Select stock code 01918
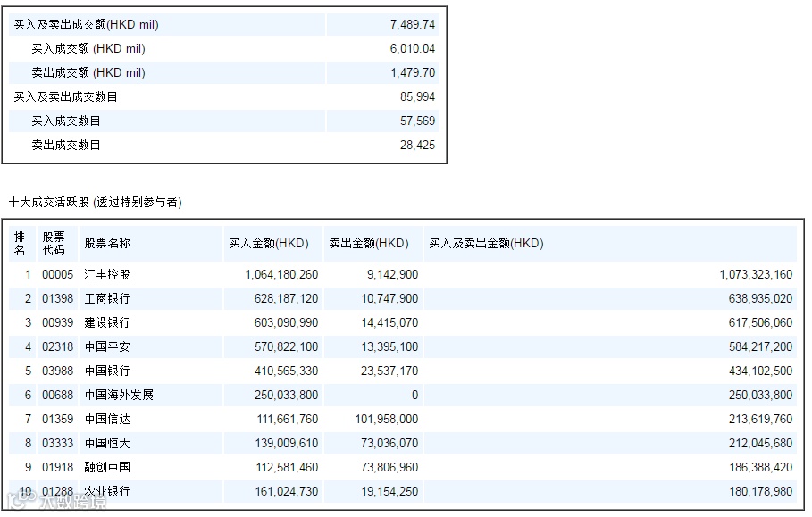Image resolution: width=812 pixels, height=517 pixels. tap(57, 467)
